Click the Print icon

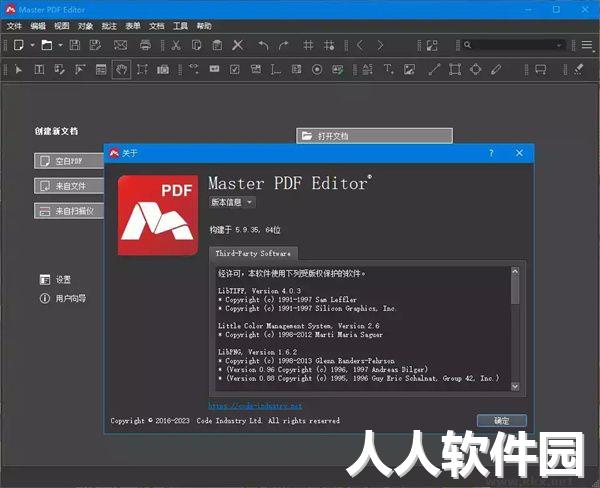point(145,45)
